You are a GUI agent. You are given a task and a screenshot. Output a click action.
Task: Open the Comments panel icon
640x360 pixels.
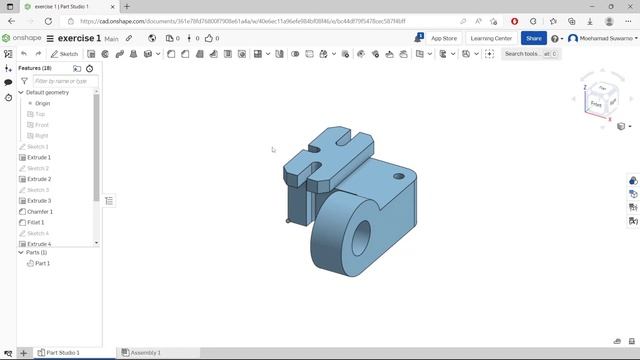(x=8, y=82)
